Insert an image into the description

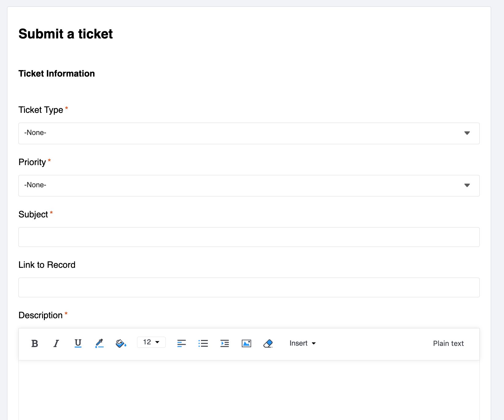pyautogui.click(x=246, y=343)
